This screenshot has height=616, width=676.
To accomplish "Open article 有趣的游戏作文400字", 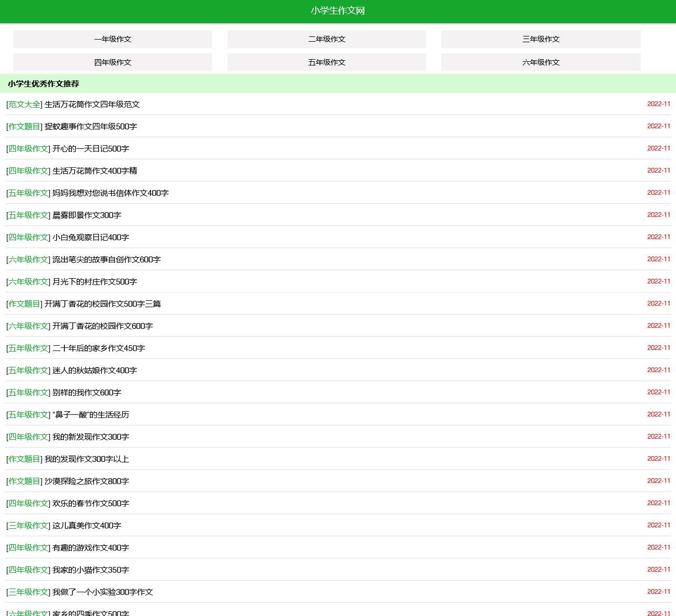I will 91,548.
